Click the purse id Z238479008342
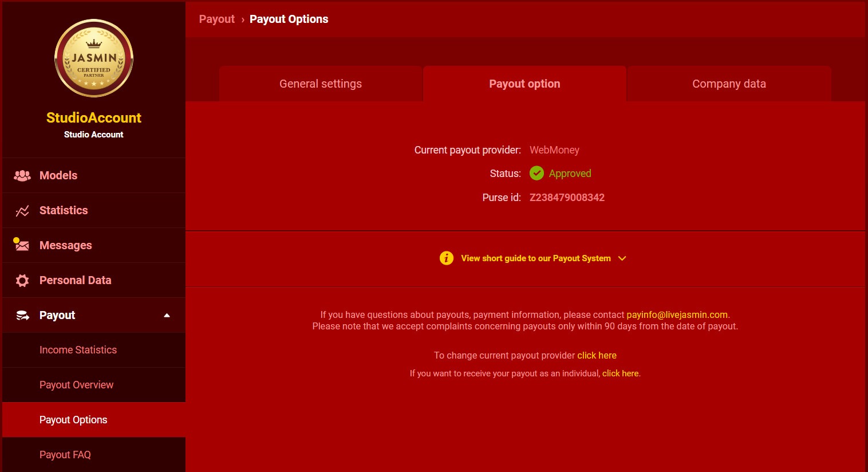This screenshot has height=472, width=868. coord(567,198)
